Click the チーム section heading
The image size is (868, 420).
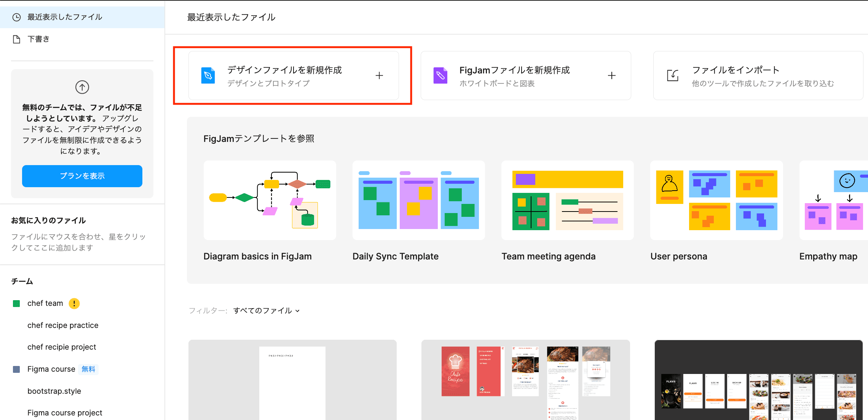(x=22, y=282)
